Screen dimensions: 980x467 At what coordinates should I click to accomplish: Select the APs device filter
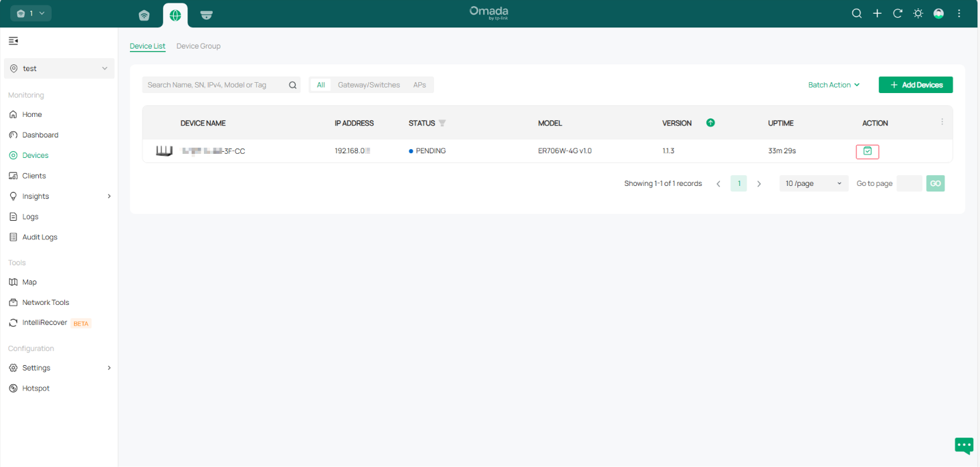(420, 85)
